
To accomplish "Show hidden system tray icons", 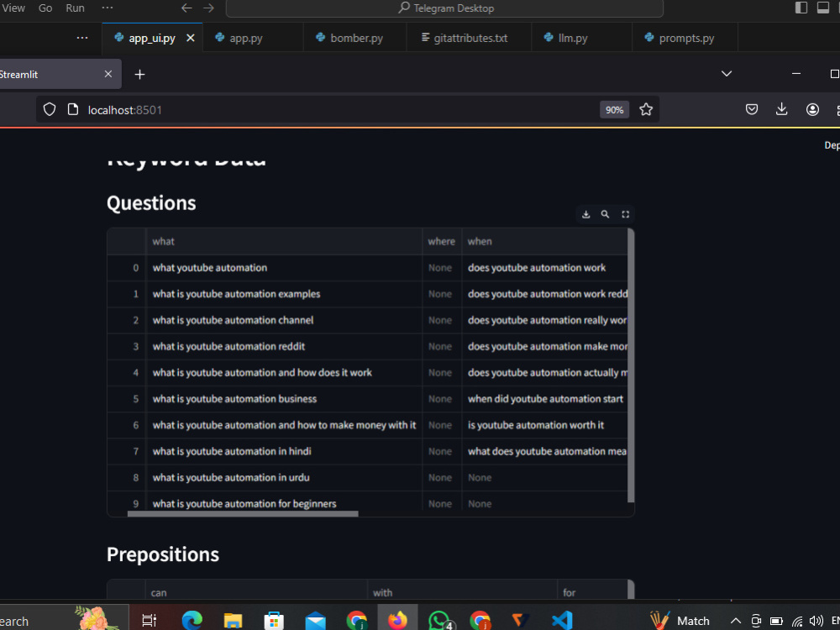I will [x=736, y=621].
